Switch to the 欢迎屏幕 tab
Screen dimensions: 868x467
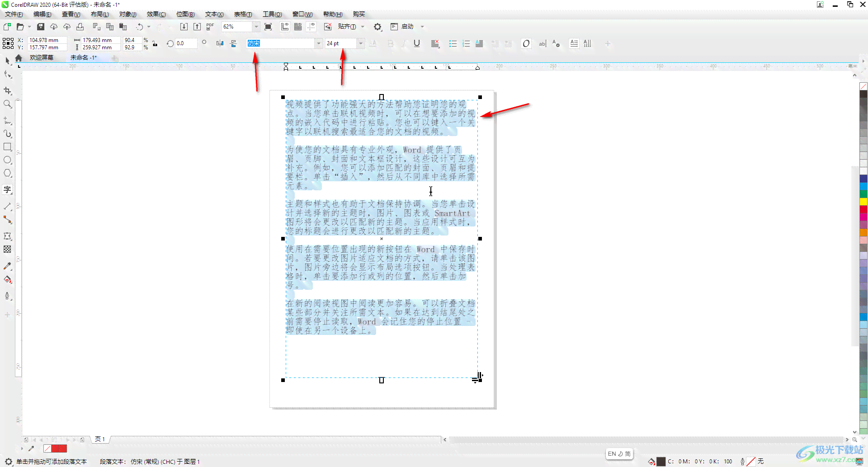click(x=42, y=57)
